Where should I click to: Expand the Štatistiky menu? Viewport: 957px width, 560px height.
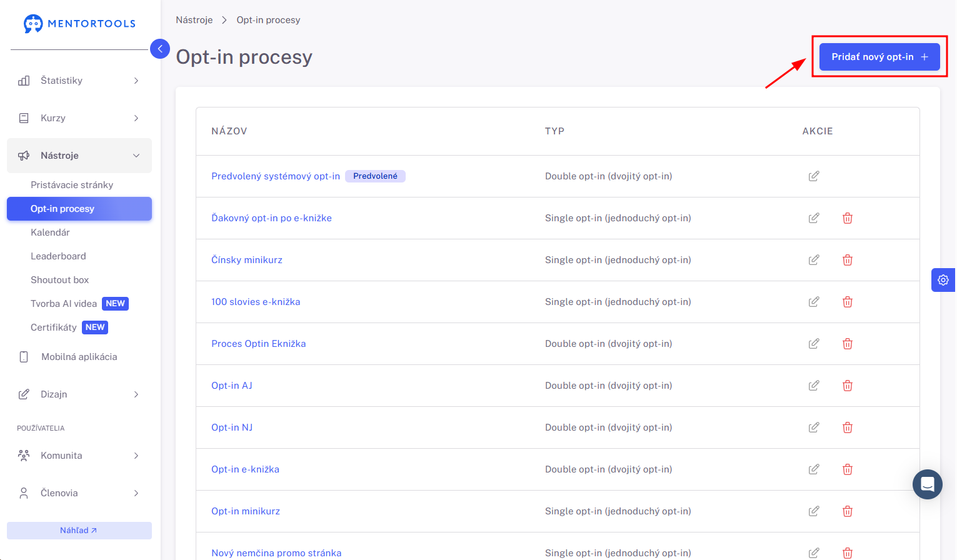79,81
